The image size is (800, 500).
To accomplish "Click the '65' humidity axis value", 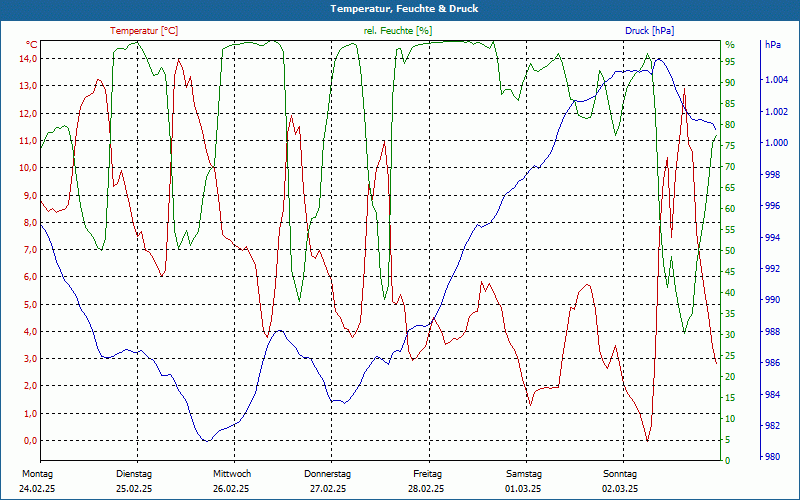I will tap(730, 188).
